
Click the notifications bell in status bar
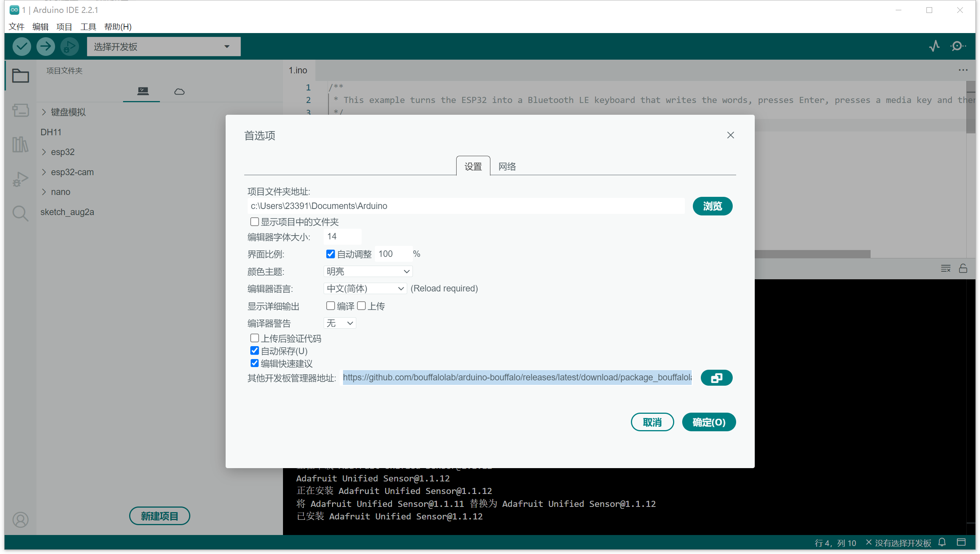[942, 542]
